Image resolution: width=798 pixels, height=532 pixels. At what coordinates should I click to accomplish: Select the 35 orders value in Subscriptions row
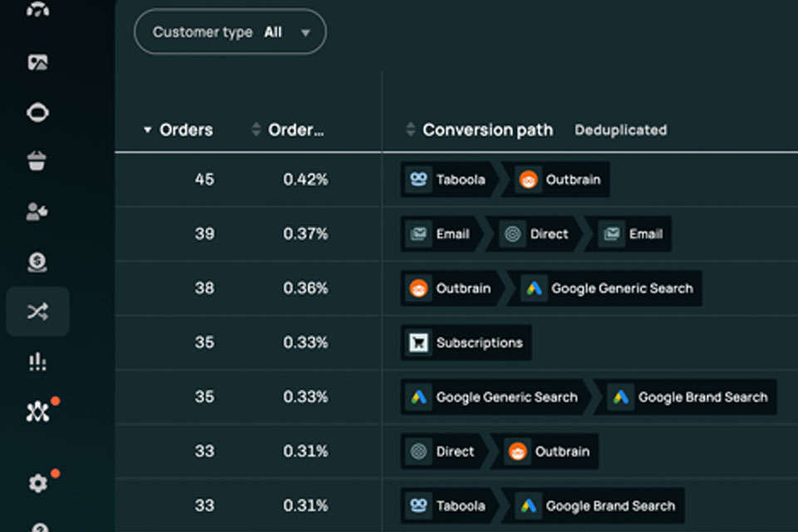[x=204, y=342]
